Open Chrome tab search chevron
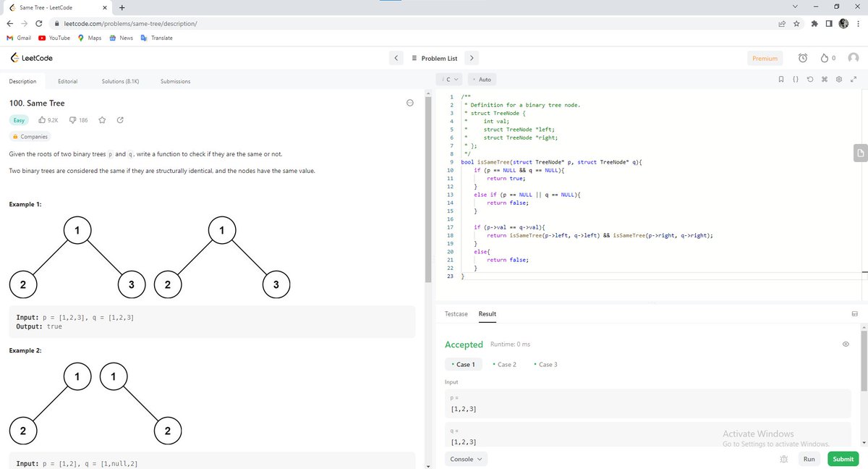The width and height of the screenshot is (868, 469). [795, 7]
